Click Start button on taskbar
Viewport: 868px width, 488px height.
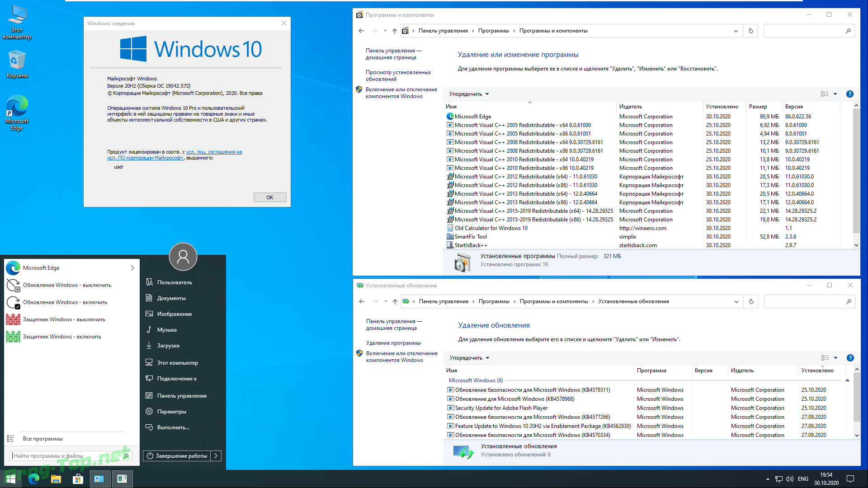(x=10, y=479)
